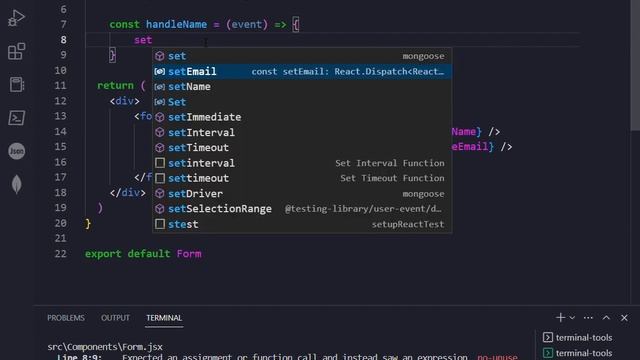
Task: Choose the setImmediate suggestion
Action: click(302, 117)
